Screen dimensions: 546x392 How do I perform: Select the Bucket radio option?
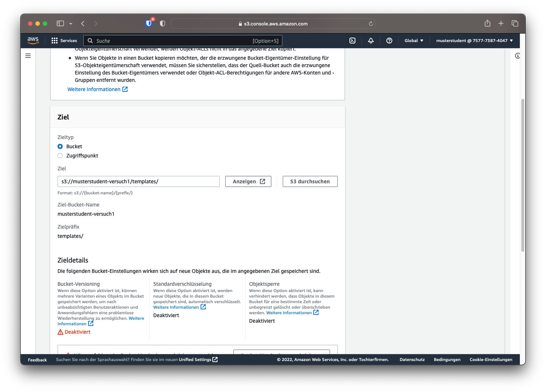(x=60, y=146)
